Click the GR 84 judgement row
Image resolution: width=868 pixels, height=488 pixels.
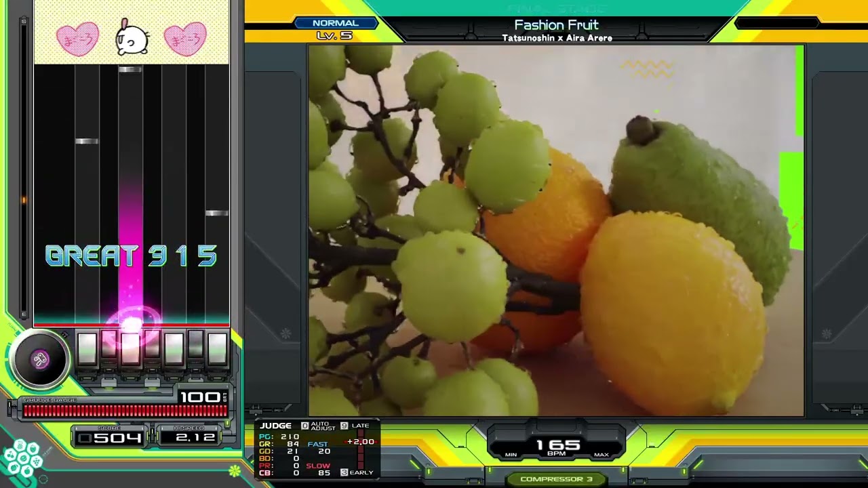tap(279, 445)
